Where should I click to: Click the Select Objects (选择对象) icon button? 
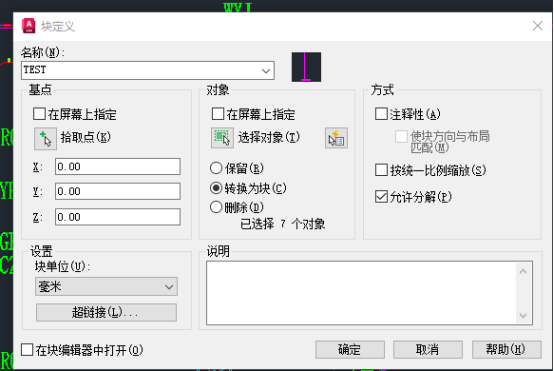click(x=222, y=138)
